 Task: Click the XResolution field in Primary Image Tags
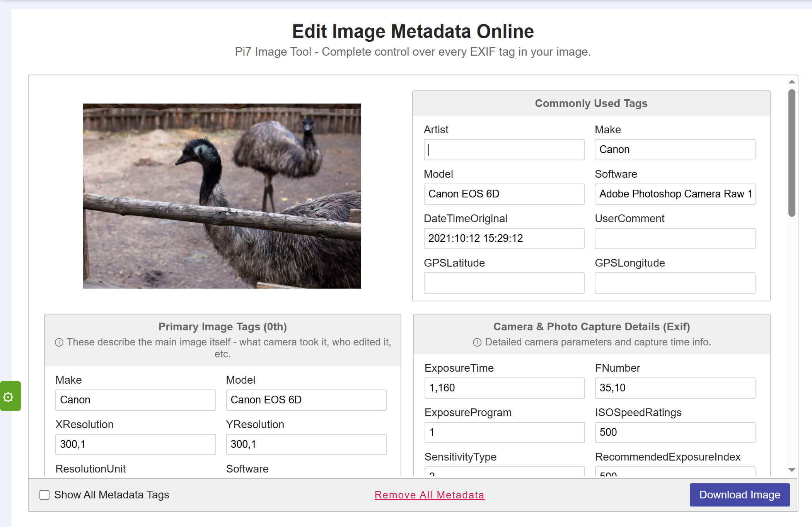pyautogui.click(x=135, y=444)
